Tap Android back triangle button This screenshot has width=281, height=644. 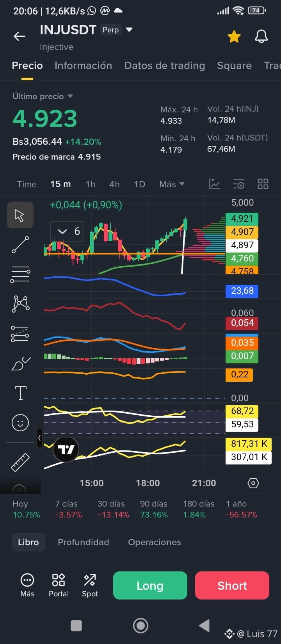pos(204,626)
